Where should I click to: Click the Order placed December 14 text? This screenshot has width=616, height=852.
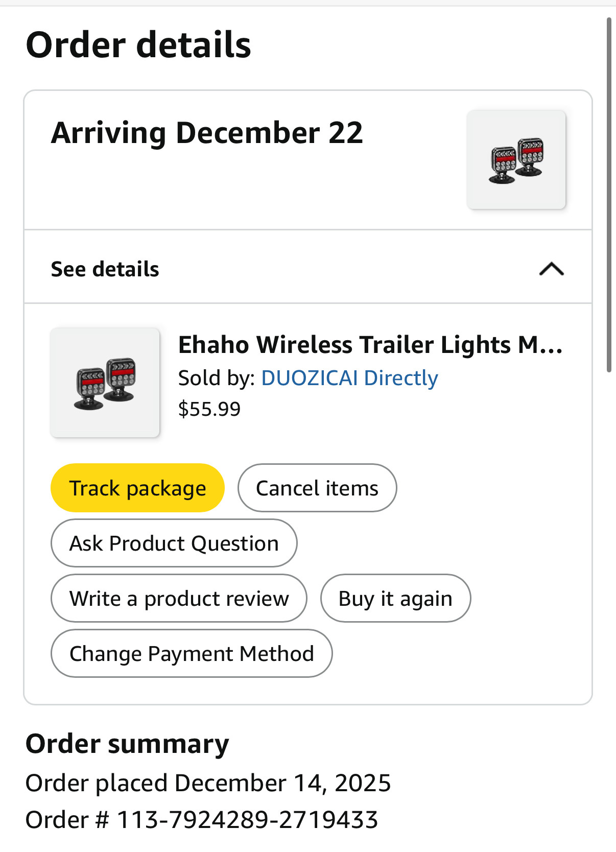pos(208,783)
